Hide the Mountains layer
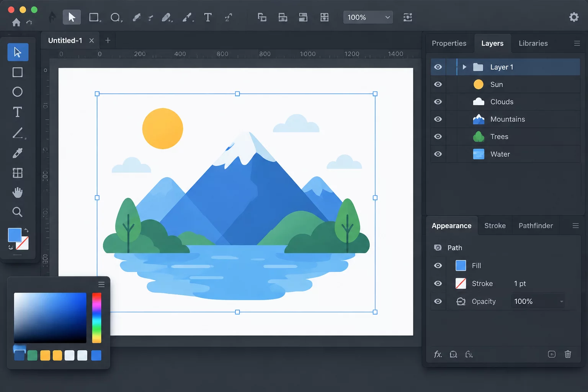The width and height of the screenshot is (588, 392). tap(438, 119)
